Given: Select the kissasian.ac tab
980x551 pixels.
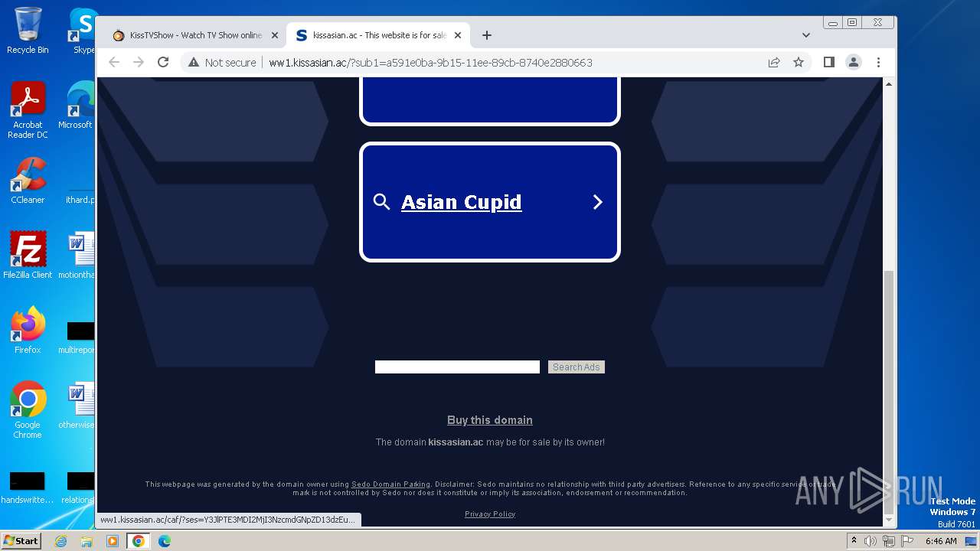Looking at the screenshot, I should click(378, 35).
